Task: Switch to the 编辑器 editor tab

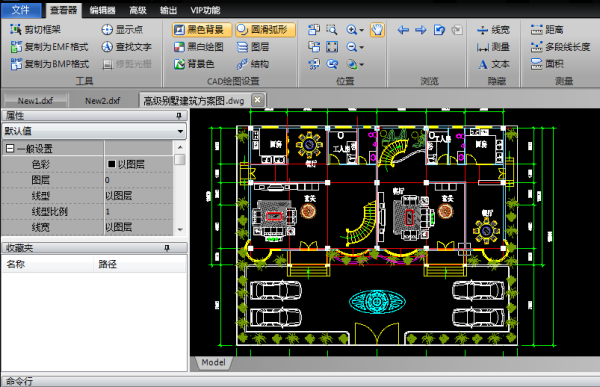Action: point(102,10)
